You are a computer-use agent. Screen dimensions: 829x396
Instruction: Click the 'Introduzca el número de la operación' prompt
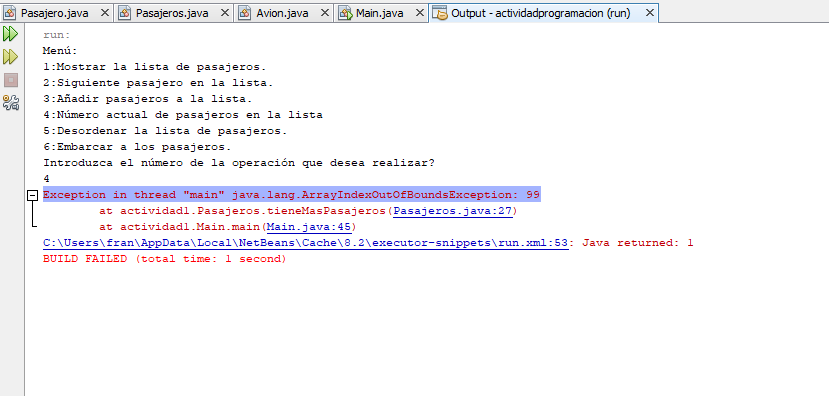(238, 163)
